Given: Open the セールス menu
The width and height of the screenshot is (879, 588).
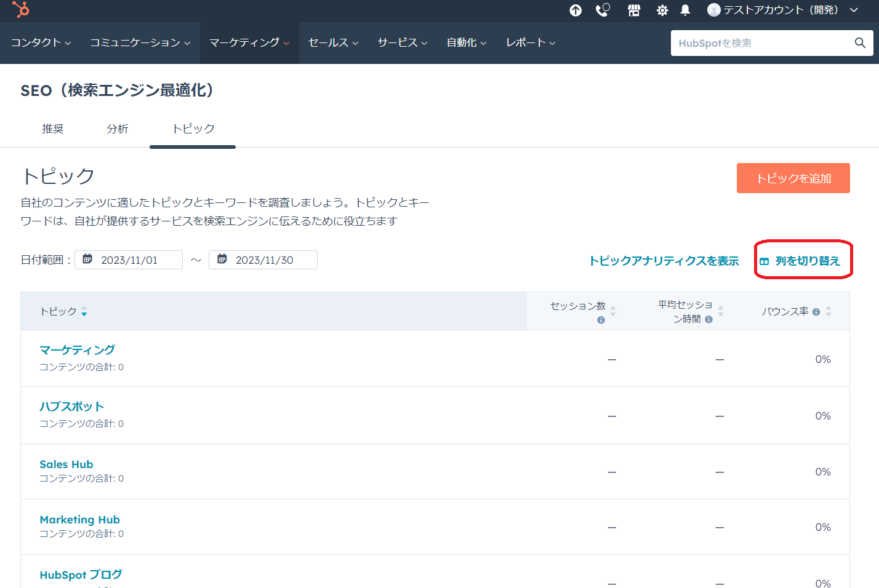Looking at the screenshot, I should point(333,43).
